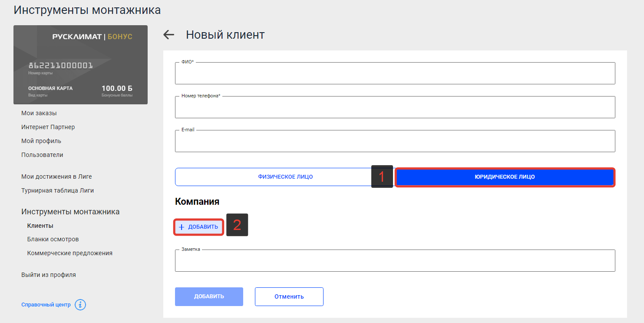Click the 100.00 Б bonus balance
Image resolution: width=644 pixels, height=323 pixels.
(117, 88)
